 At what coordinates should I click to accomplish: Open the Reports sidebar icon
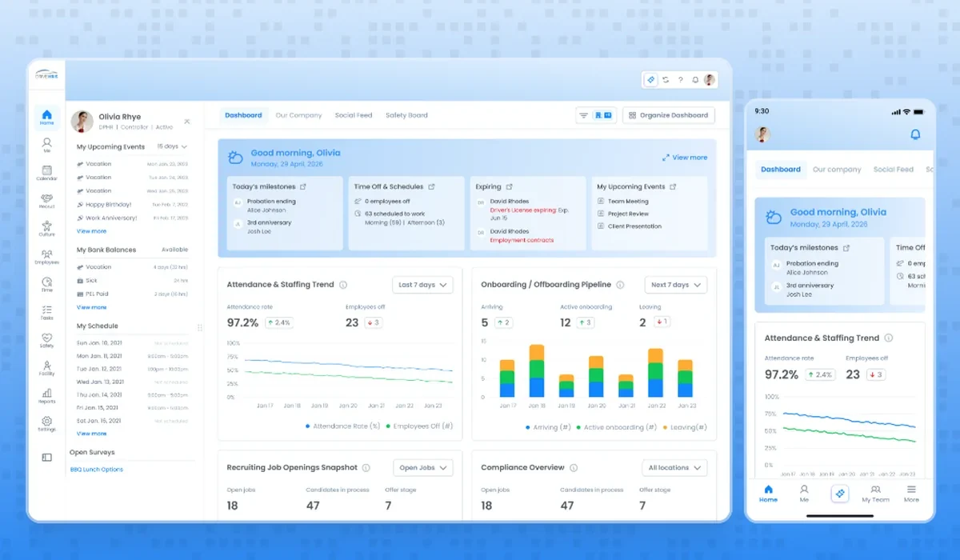[47, 397]
